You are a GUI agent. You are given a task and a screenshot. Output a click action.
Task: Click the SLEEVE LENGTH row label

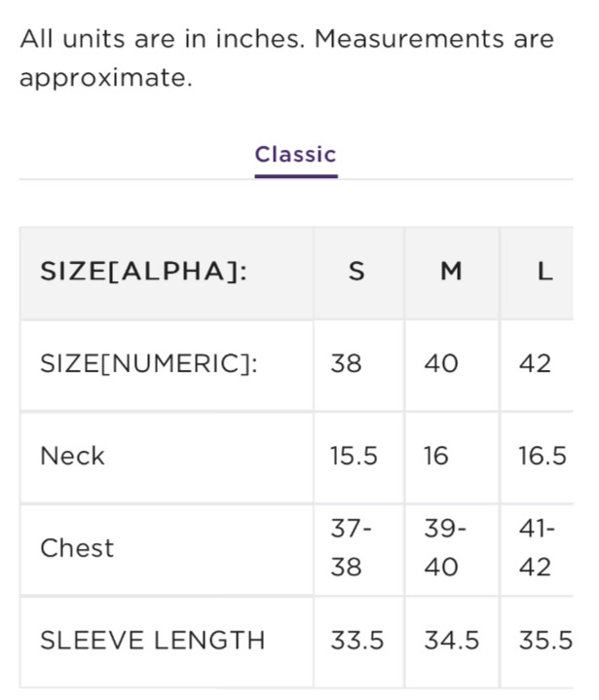pyautogui.click(x=152, y=641)
